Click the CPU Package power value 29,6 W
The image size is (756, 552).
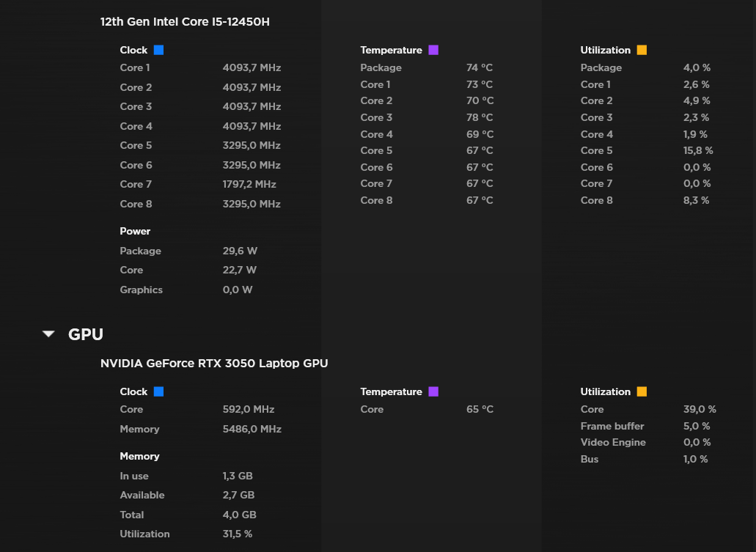pyautogui.click(x=240, y=251)
